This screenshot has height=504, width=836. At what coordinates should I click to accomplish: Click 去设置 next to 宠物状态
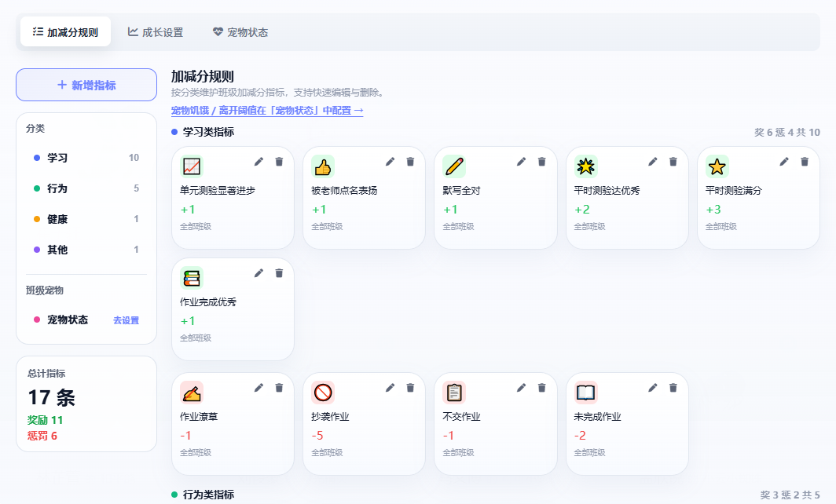[x=126, y=320]
